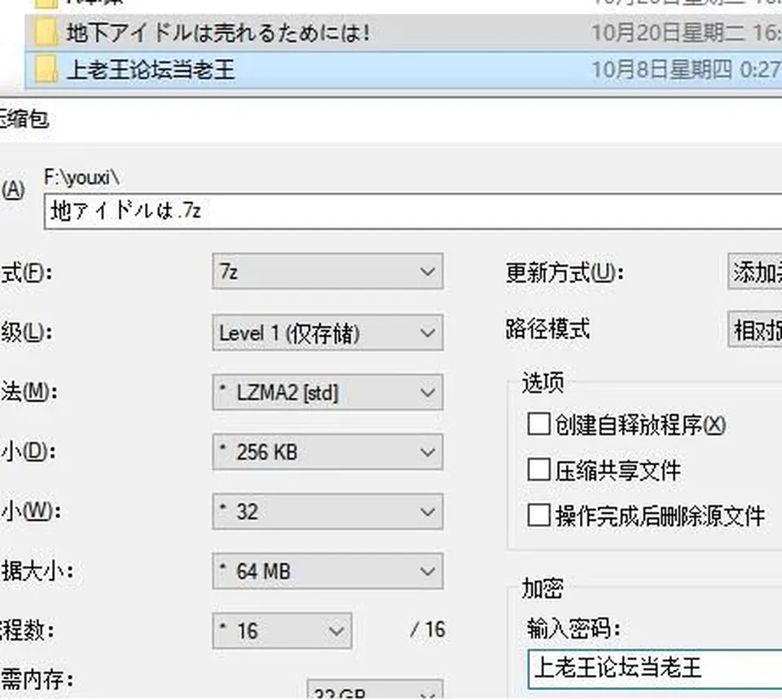Click the path text F:\youxi\
Screen dimensions: 782x700
[81, 177]
